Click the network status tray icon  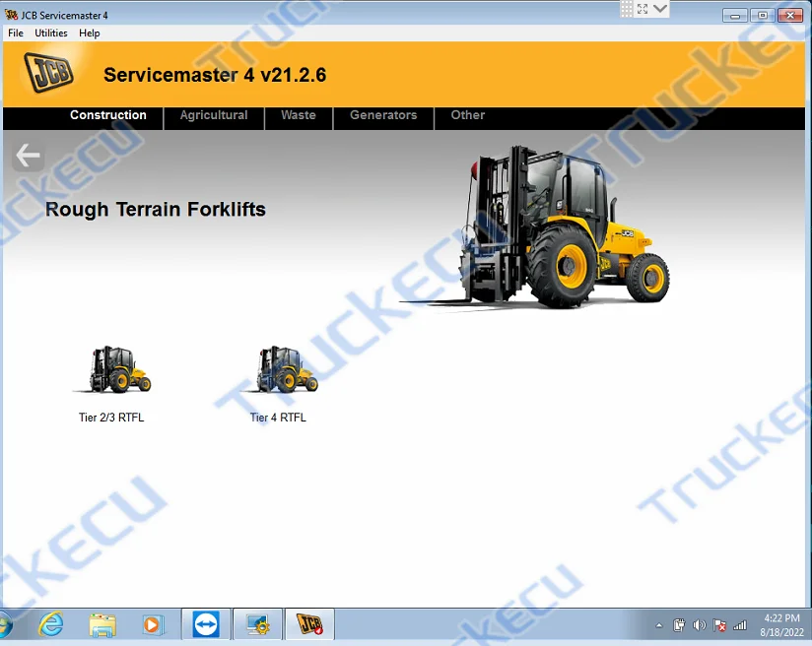[740, 624]
